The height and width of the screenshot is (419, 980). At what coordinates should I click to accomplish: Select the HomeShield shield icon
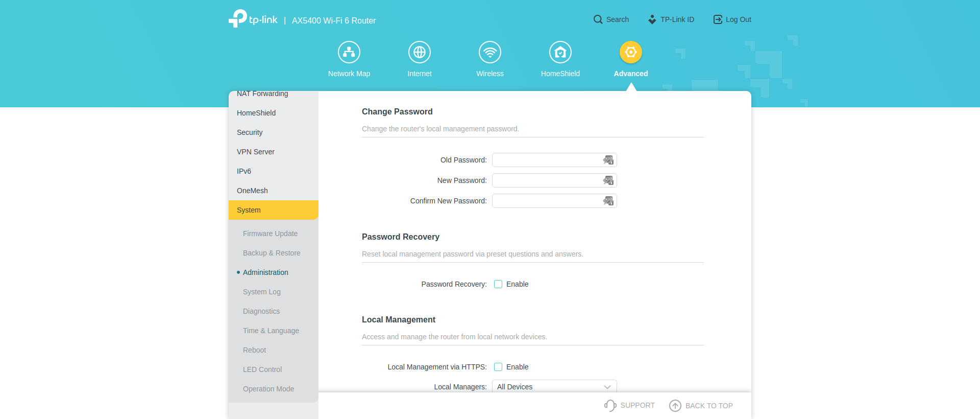560,52
